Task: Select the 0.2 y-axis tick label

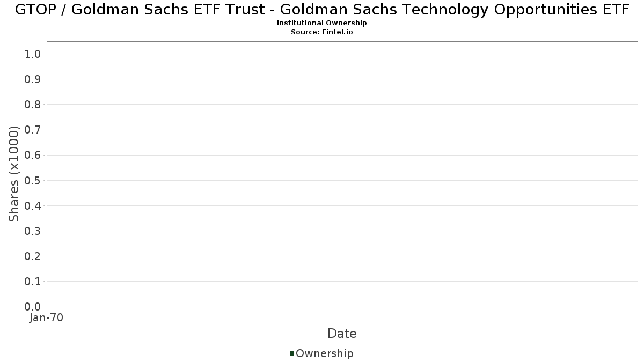Action: point(33,256)
